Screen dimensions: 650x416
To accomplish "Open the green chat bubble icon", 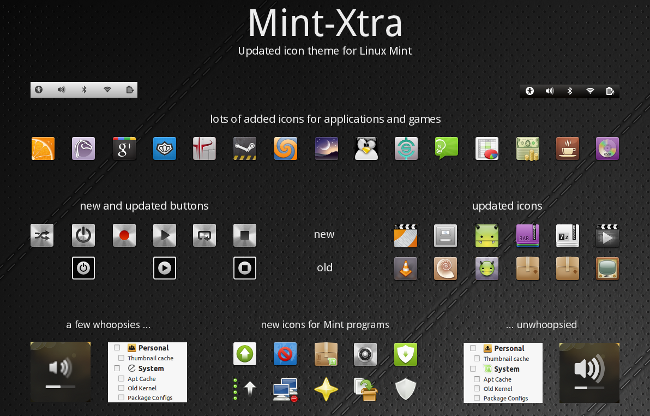I will click(x=446, y=148).
